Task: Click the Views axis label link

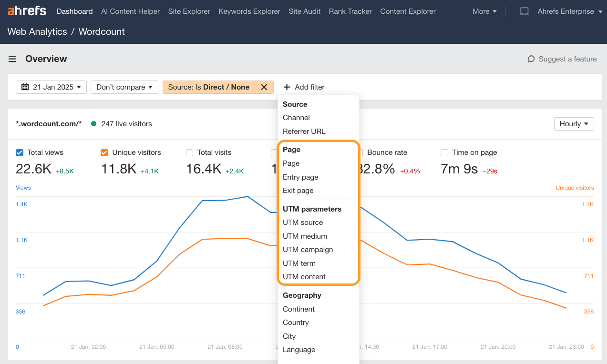Action: pyautogui.click(x=23, y=187)
